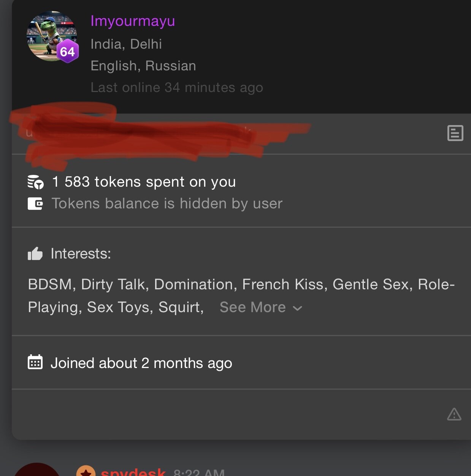Click the calendar joined-date icon

[35, 362]
